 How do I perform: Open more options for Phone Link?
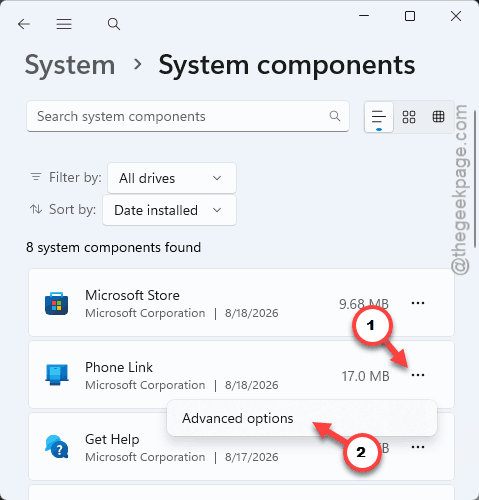click(418, 375)
